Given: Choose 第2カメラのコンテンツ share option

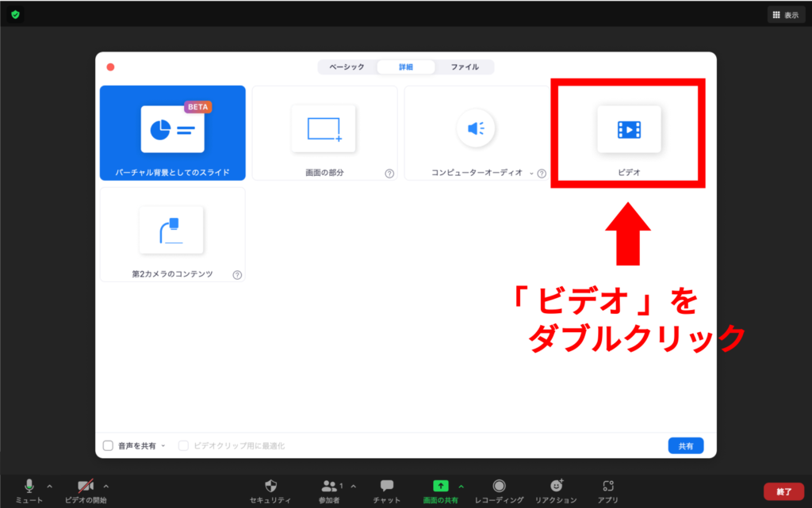Looking at the screenshot, I should (x=172, y=235).
